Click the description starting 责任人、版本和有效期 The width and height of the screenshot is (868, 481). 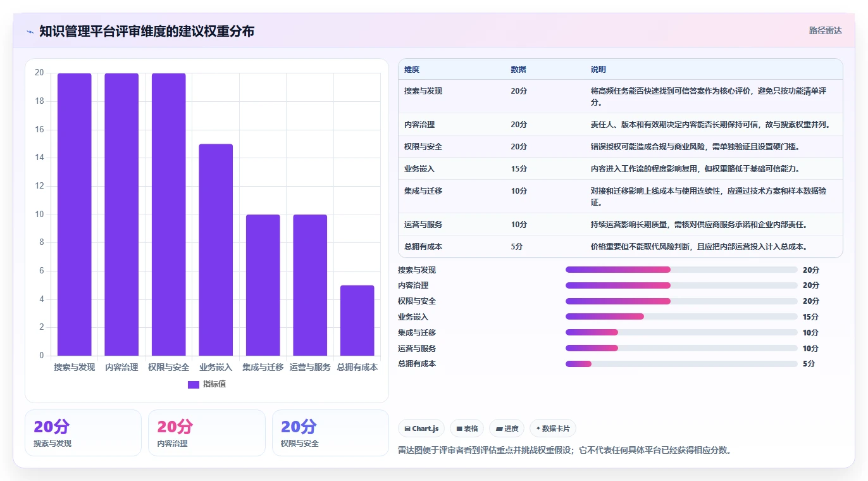coord(710,125)
